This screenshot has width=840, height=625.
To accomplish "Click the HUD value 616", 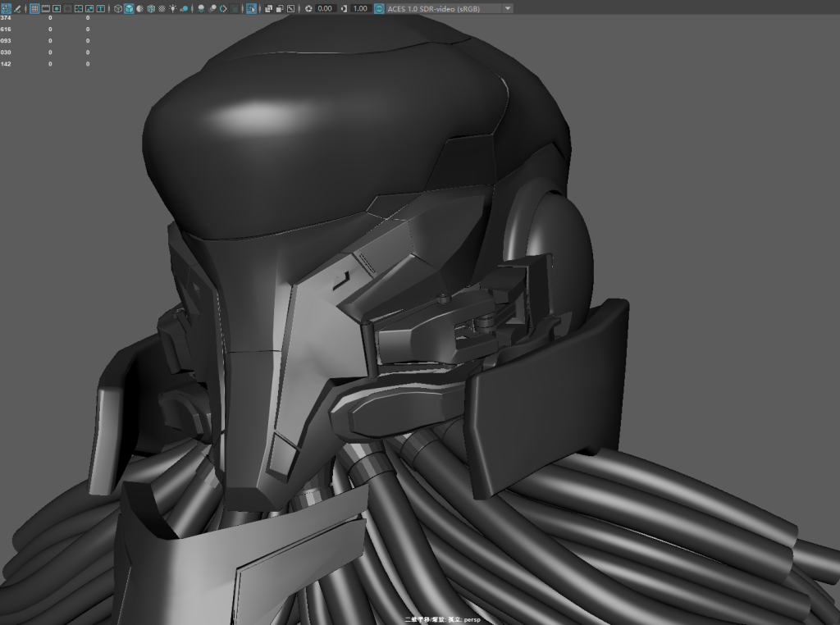I will pyautogui.click(x=6, y=29).
